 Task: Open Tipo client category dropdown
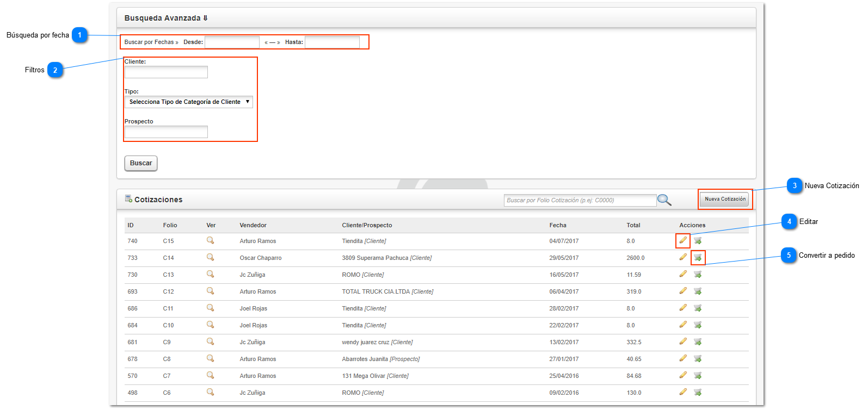(x=189, y=102)
